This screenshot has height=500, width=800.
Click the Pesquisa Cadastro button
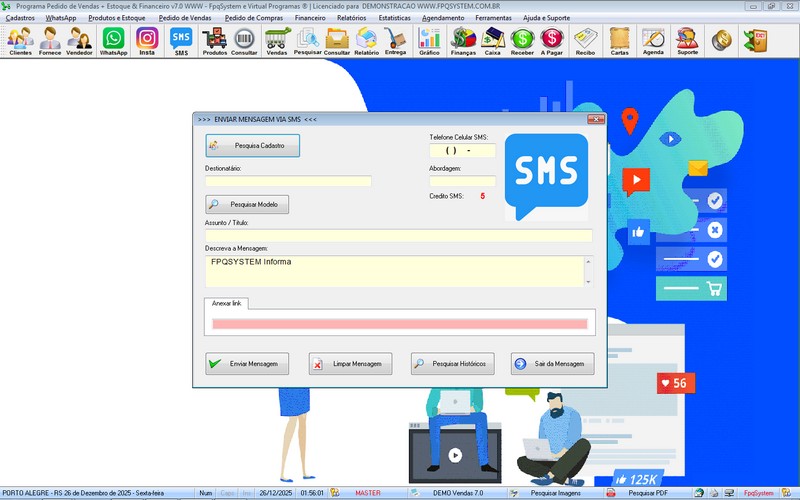pyautogui.click(x=253, y=145)
